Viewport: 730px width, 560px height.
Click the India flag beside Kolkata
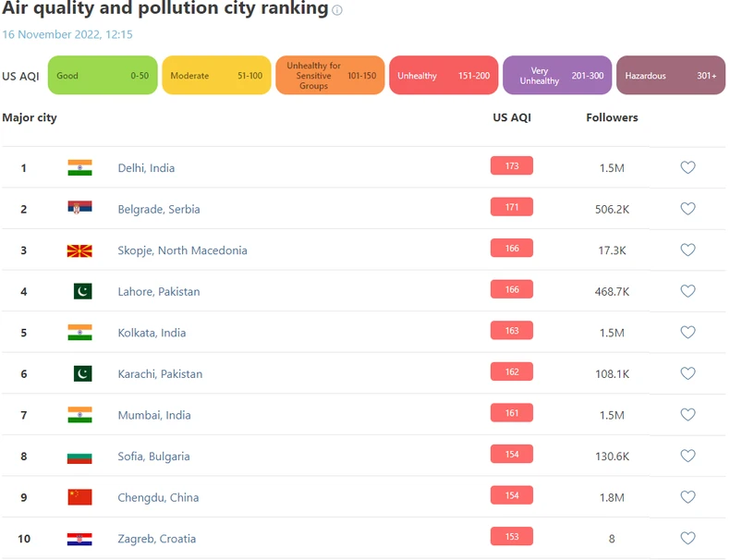point(79,333)
